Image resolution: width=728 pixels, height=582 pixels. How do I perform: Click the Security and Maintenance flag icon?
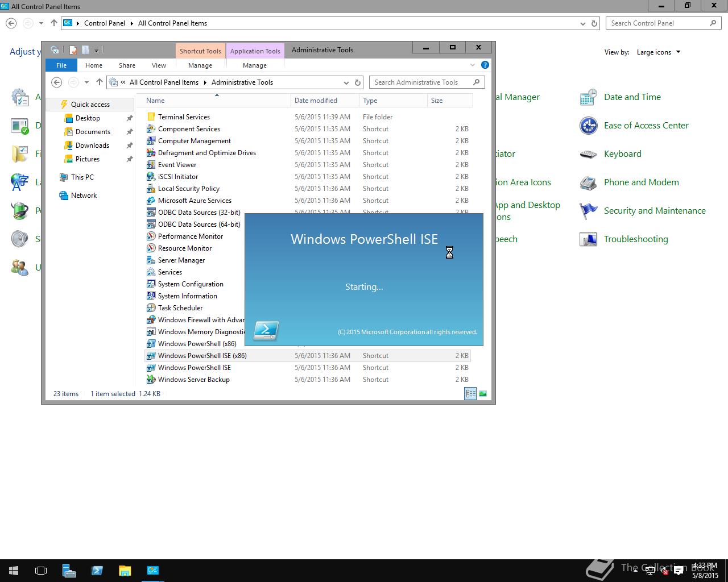pos(588,211)
